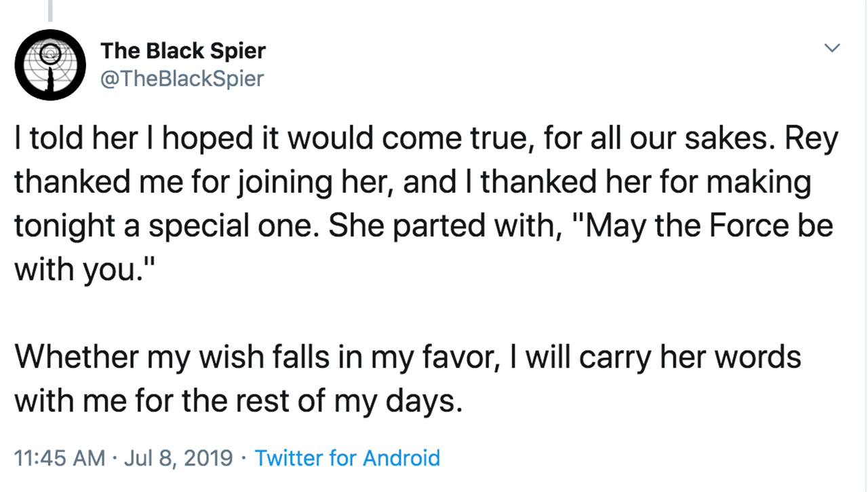The image size is (868, 492).
Task: Click the thread connector line above avatar
Action: pyautogui.click(x=50, y=8)
